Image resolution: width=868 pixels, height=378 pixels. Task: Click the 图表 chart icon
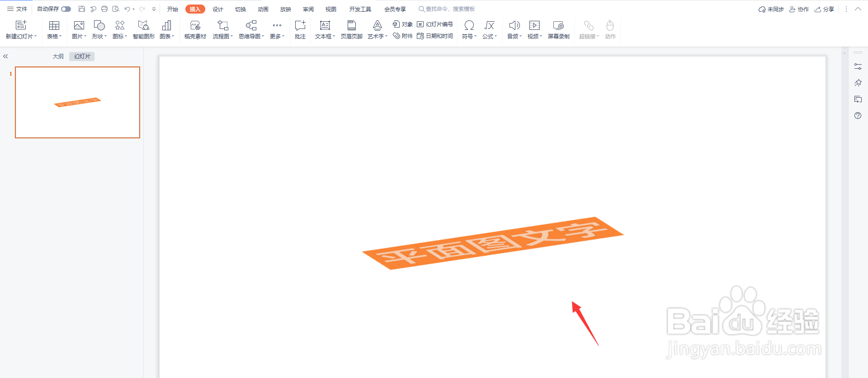click(x=166, y=25)
